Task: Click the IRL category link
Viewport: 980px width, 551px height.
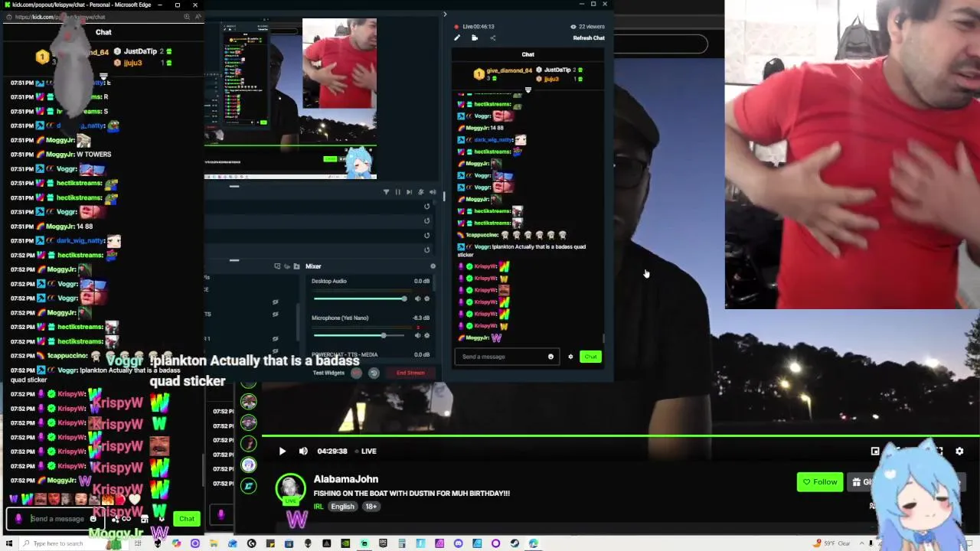Action: (x=318, y=507)
